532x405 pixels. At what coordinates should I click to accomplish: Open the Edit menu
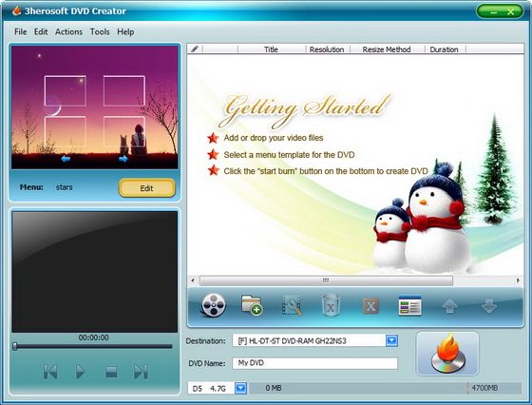[x=41, y=32]
